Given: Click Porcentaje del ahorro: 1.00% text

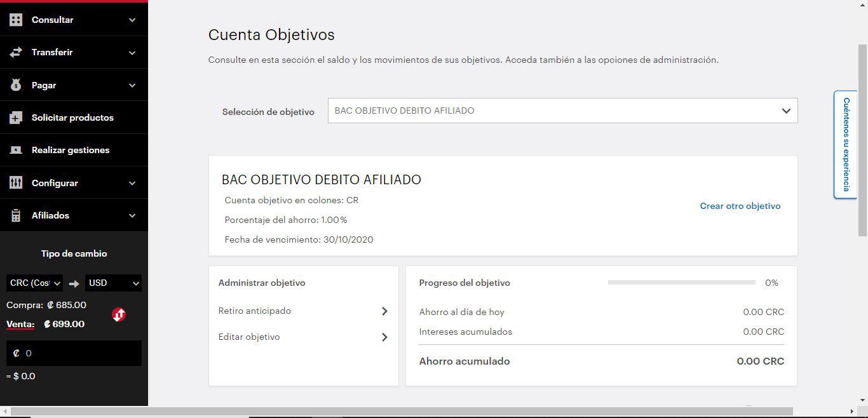Looking at the screenshot, I should [286, 220].
